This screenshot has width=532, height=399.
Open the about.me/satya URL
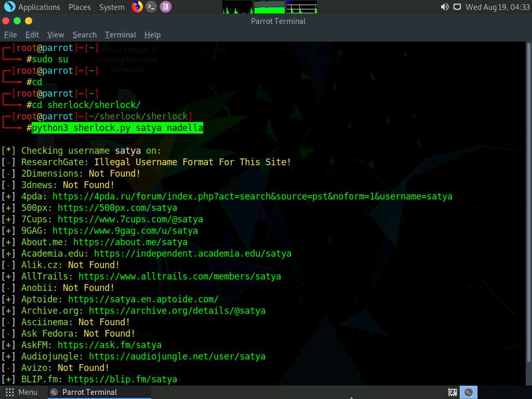[x=130, y=242]
